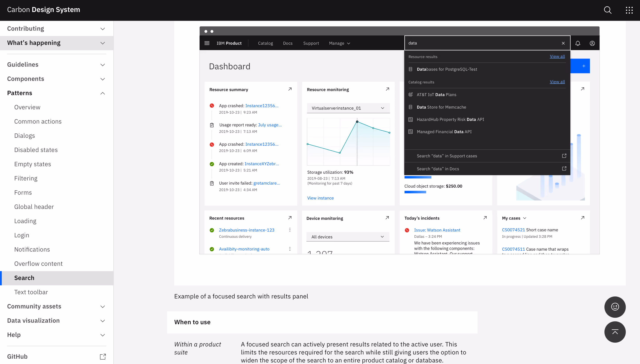
Task: Open the Issue: Watson Assistant link
Action: coord(437,230)
